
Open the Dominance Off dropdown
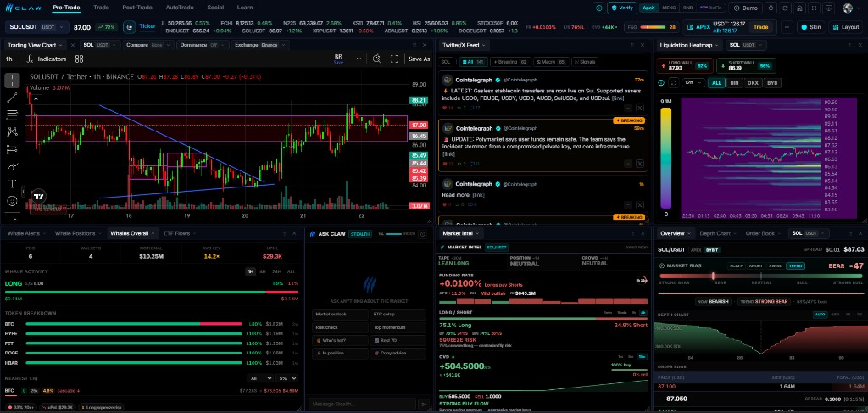pyautogui.click(x=202, y=45)
